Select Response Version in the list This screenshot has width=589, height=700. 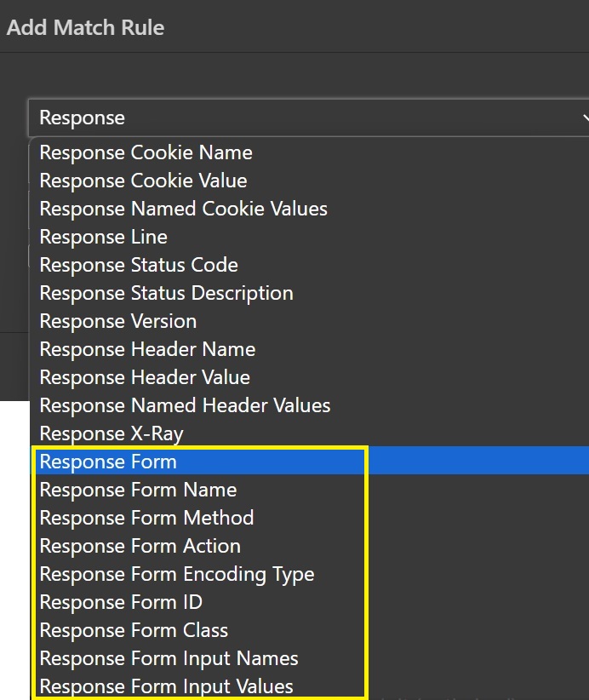(117, 322)
